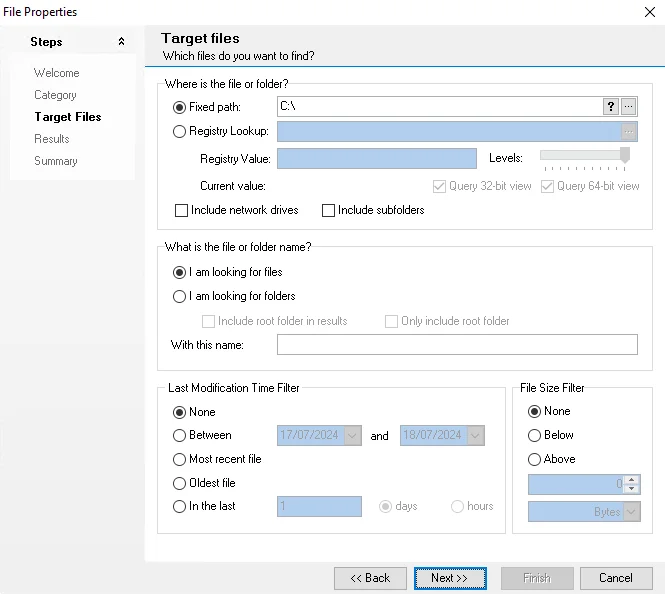Screen dimensions: 665x594
Task: Select I am looking for files
Action: 179,272
